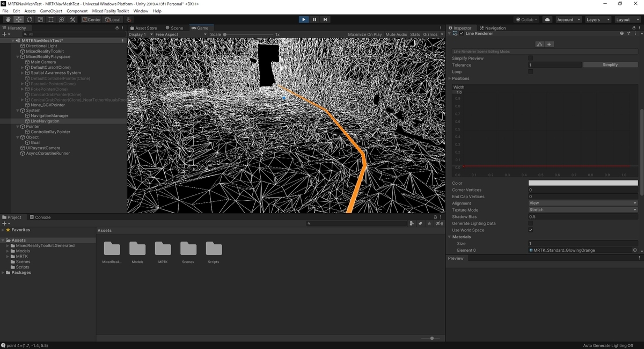Viewport: 644px width, 349px height.
Task: Open Gizmos dropdown
Action: click(433, 34)
